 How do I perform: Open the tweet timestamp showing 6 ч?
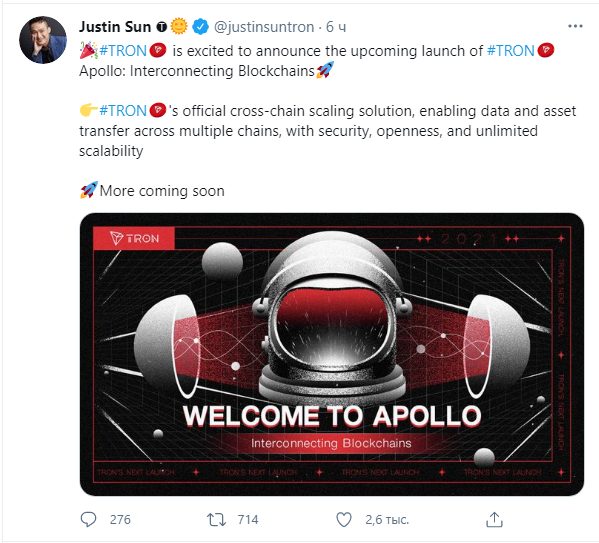pyautogui.click(x=336, y=27)
